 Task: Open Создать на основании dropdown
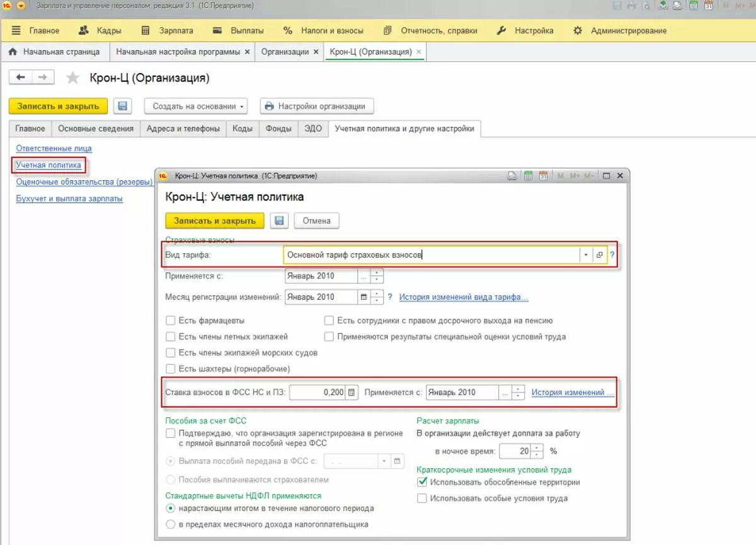196,106
